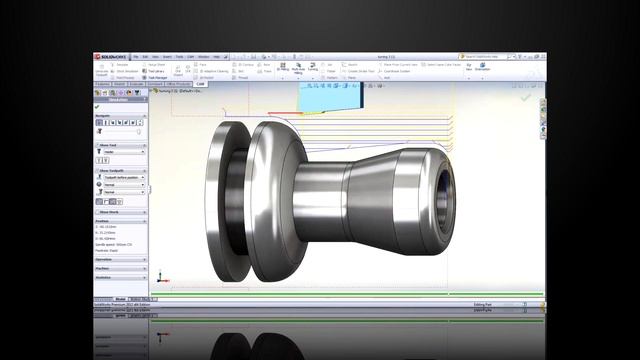Click the green simulation progress bar
This screenshot has height=360, width=640.
click(347, 294)
